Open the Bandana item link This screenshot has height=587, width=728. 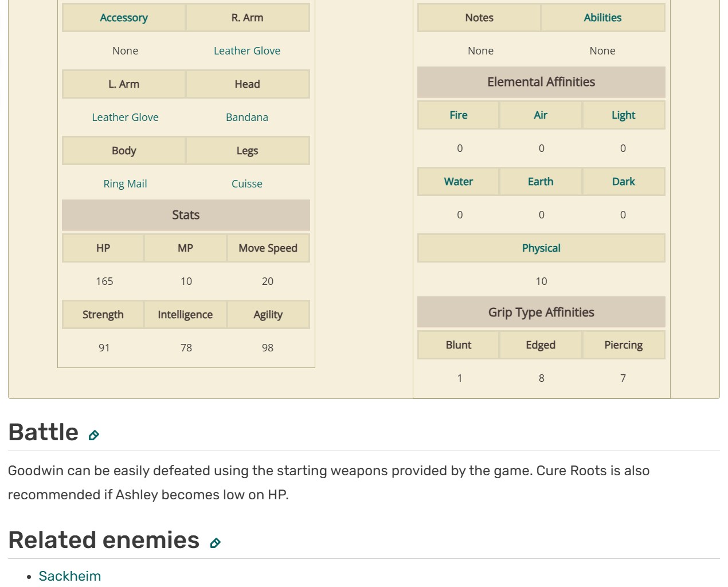pyautogui.click(x=247, y=118)
